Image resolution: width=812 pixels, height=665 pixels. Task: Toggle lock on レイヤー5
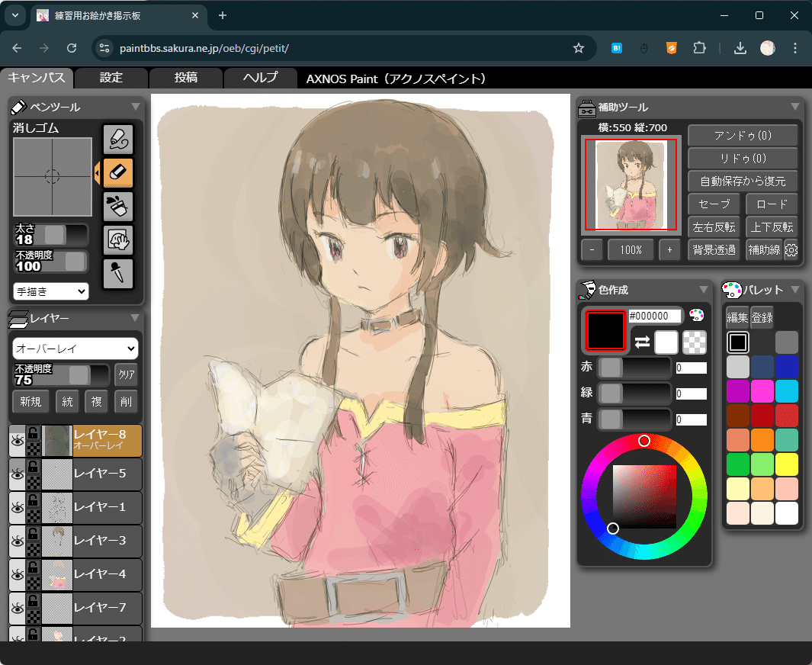coord(33,467)
